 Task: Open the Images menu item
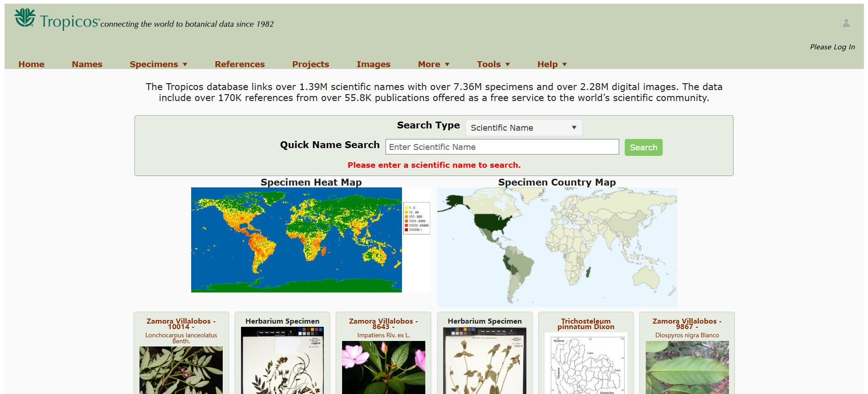373,64
